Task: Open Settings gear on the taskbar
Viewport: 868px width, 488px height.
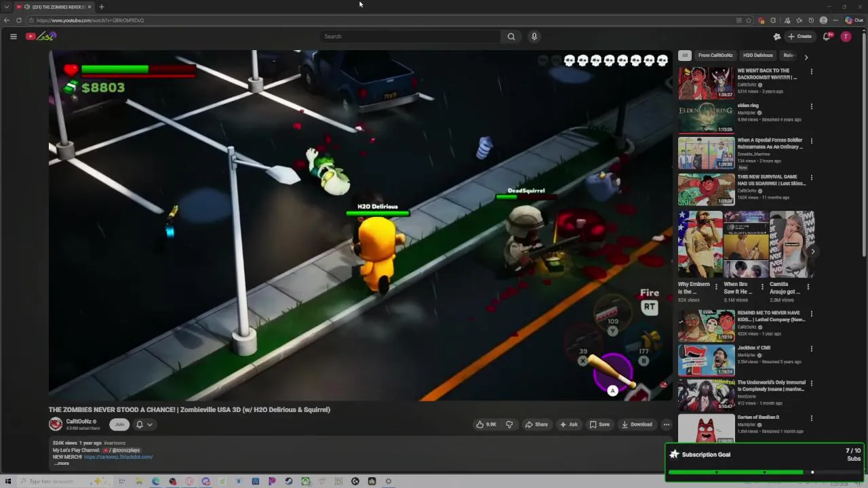Action: point(389,481)
